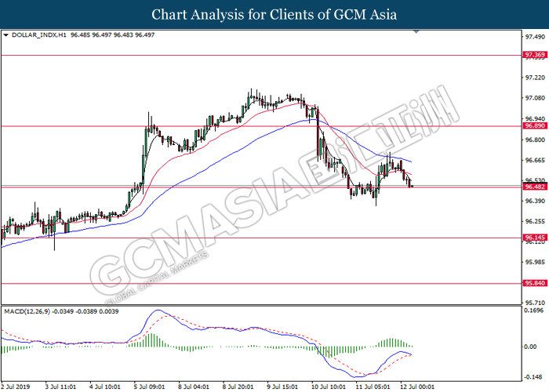This screenshot has width=549, height=392.
Task: Click the 9 Jul 15:01 time label
Action: (x=283, y=387)
